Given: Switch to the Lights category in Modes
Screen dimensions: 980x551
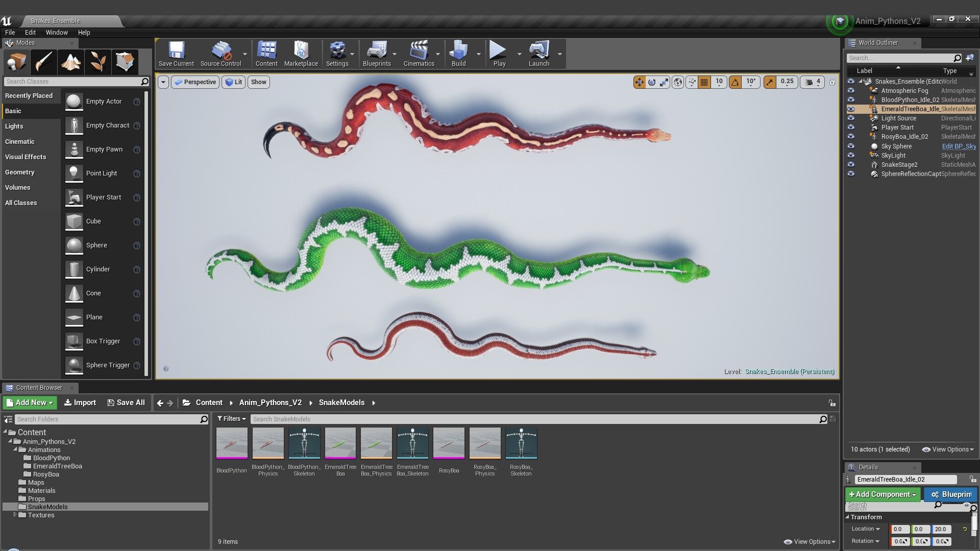Looking at the screenshot, I should [x=14, y=126].
